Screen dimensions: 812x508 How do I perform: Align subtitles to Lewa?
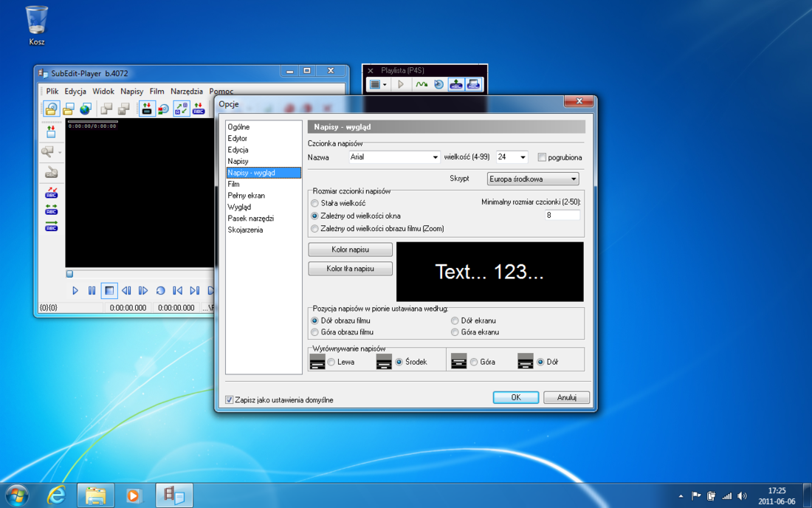(331, 362)
